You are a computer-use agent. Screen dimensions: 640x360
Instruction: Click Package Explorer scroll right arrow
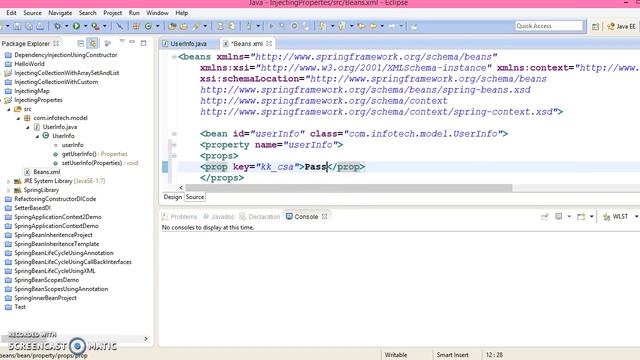point(146,339)
